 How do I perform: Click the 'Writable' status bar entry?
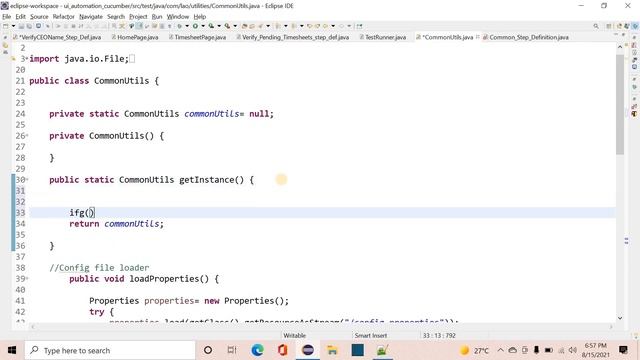pos(295,336)
